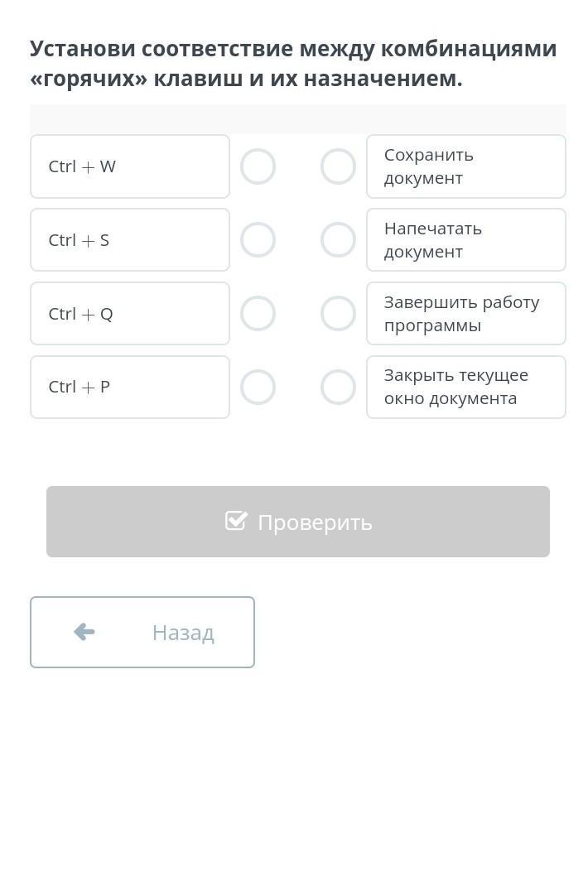Click the Напечатать документ option box

point(466,240)
